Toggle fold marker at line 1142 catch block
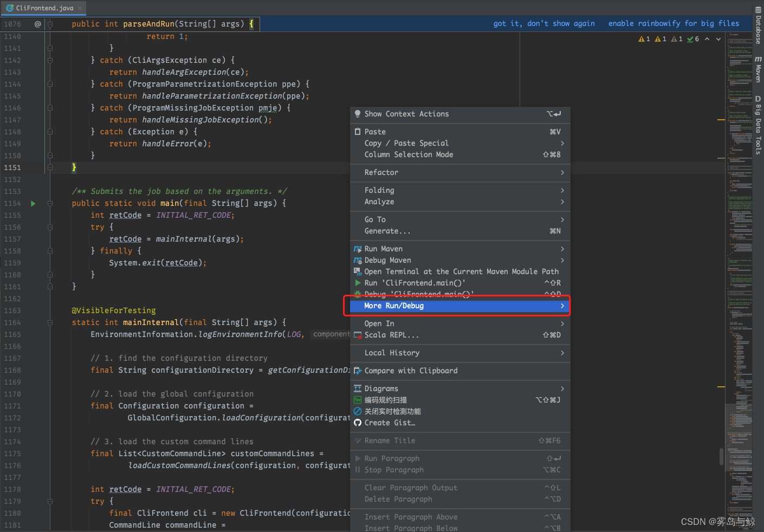 click(50, 61)
